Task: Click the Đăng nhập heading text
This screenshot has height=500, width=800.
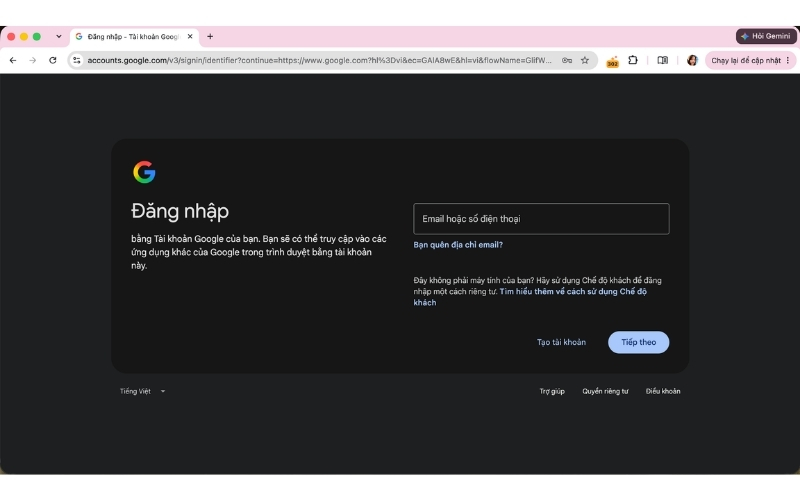Action: pos(180,211)
